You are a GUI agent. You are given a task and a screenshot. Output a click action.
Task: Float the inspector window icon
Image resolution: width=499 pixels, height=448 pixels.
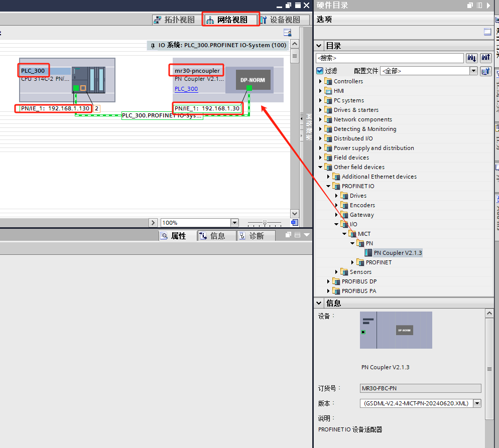coord(288,235)
